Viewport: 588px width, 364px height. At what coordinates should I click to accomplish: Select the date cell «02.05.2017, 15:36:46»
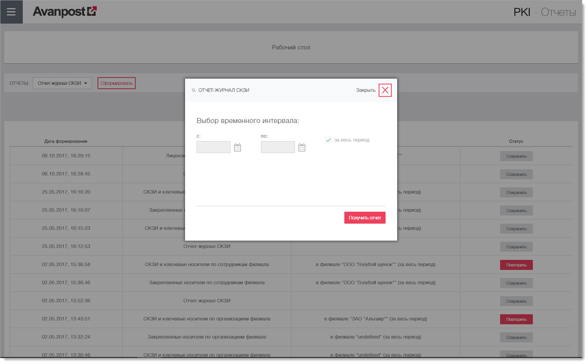click(66, 283)
